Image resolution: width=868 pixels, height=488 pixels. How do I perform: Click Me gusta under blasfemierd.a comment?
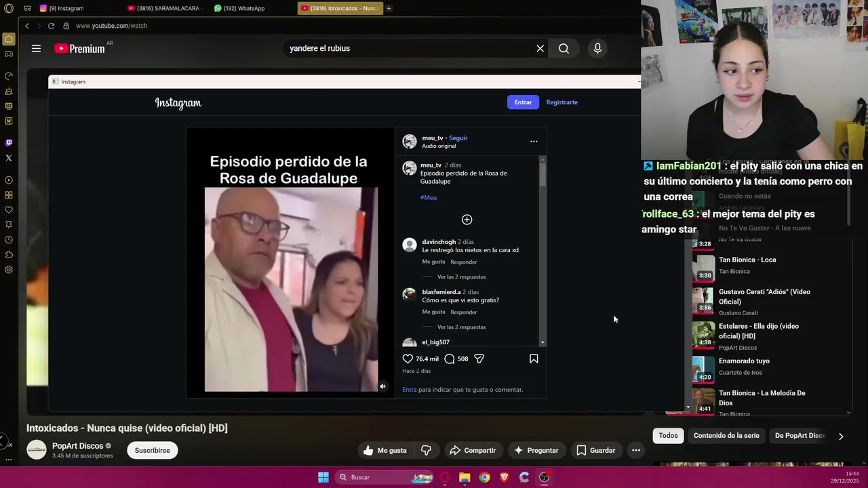pos(433,312)
